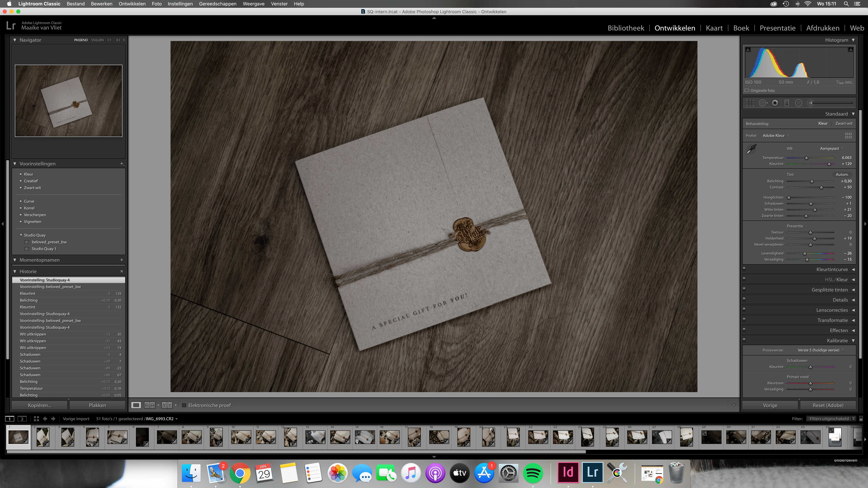868x488 pixels.
Task: Click the Kopiëren... button
Action: pos(40,405)
